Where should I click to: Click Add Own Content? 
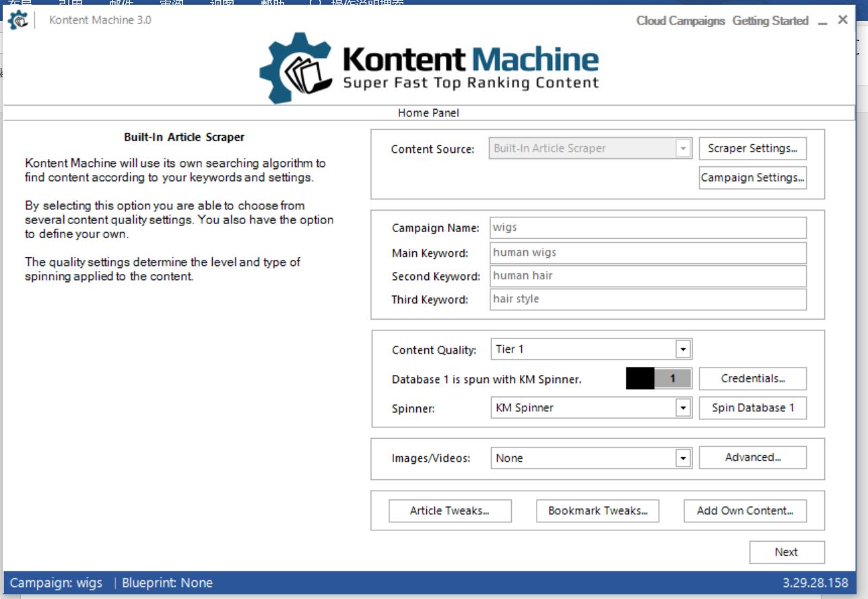pos(744,511)
